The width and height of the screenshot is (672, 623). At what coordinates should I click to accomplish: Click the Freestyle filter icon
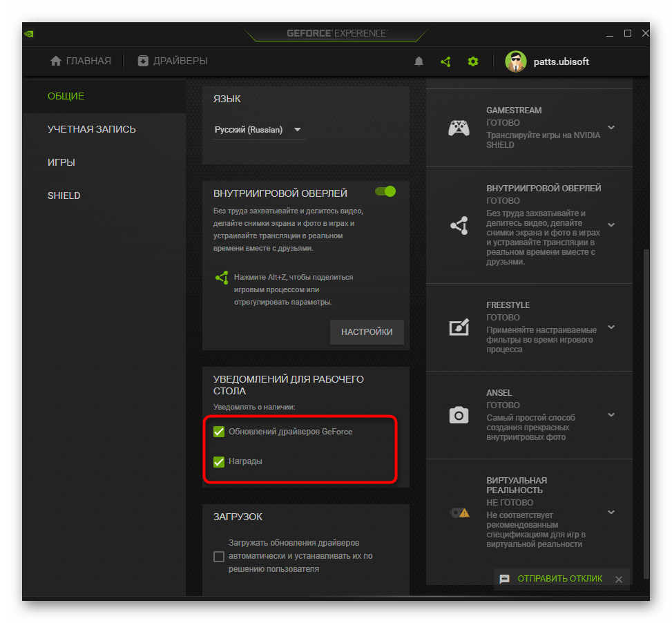click(x=459, y=327)
